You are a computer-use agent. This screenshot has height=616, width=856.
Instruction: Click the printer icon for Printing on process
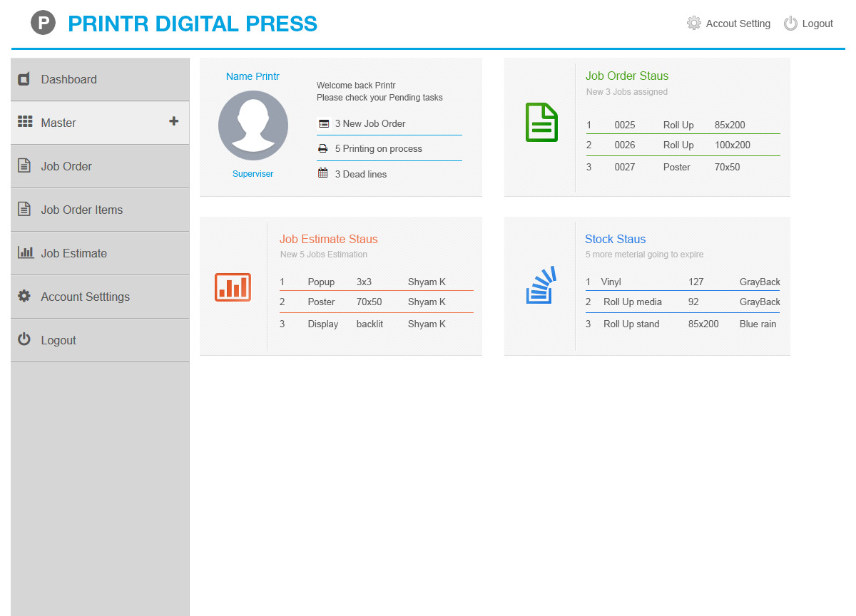323,149
